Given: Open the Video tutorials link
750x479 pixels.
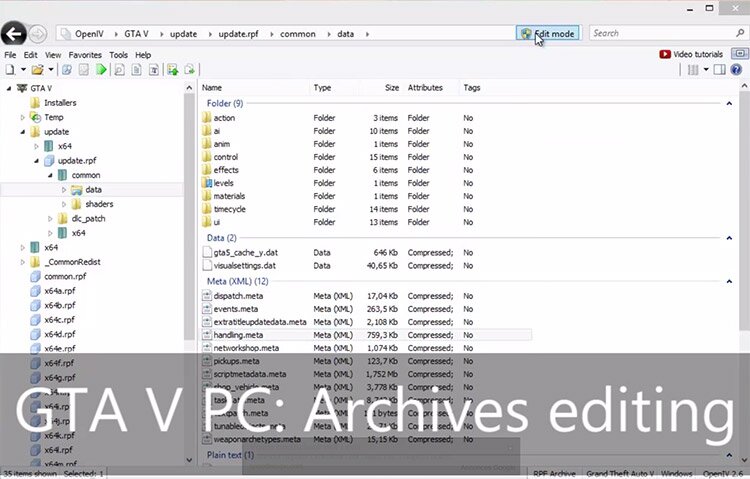Looking at the screenshot, I should pyautogui.click(x=696, y=54).
